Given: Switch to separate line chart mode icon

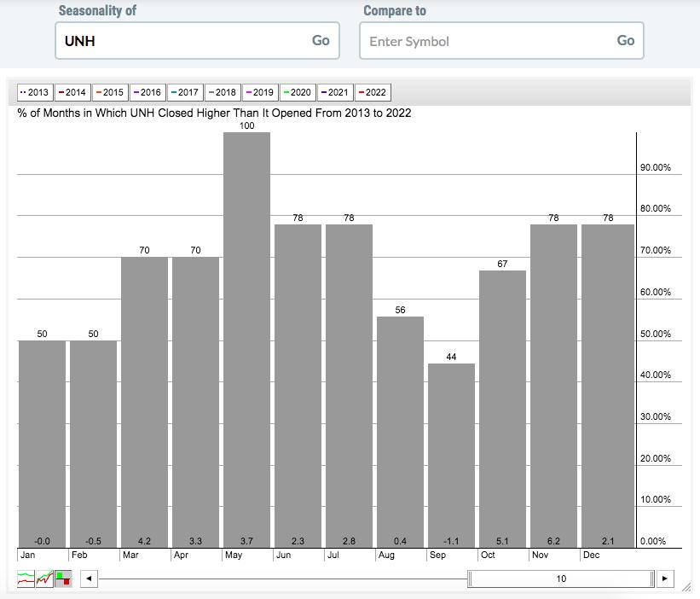Looking at the screenshot, I should tap(26, 579).
